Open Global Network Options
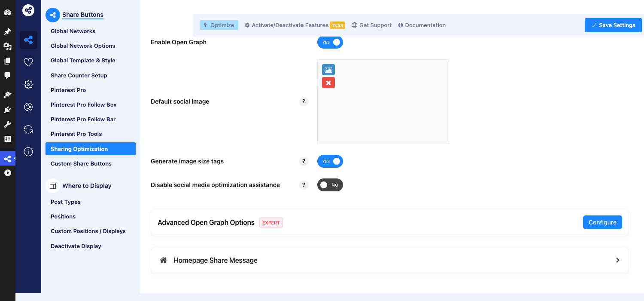 (x=83, y=46)
